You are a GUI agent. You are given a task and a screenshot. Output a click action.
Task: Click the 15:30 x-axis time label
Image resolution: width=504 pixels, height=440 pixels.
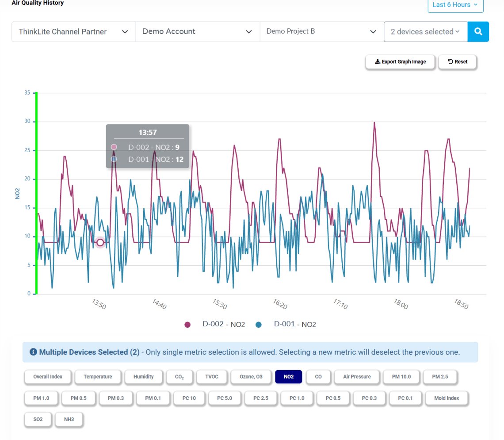pos(220,304)
